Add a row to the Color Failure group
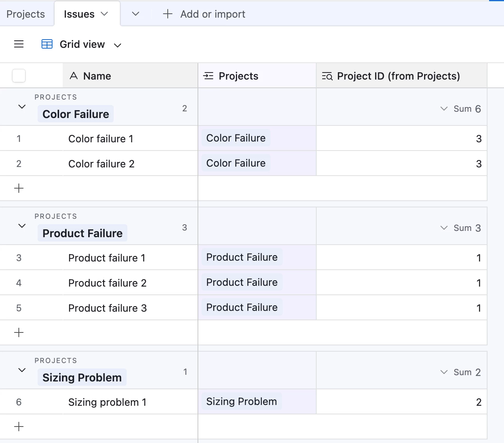 (19, 189)
